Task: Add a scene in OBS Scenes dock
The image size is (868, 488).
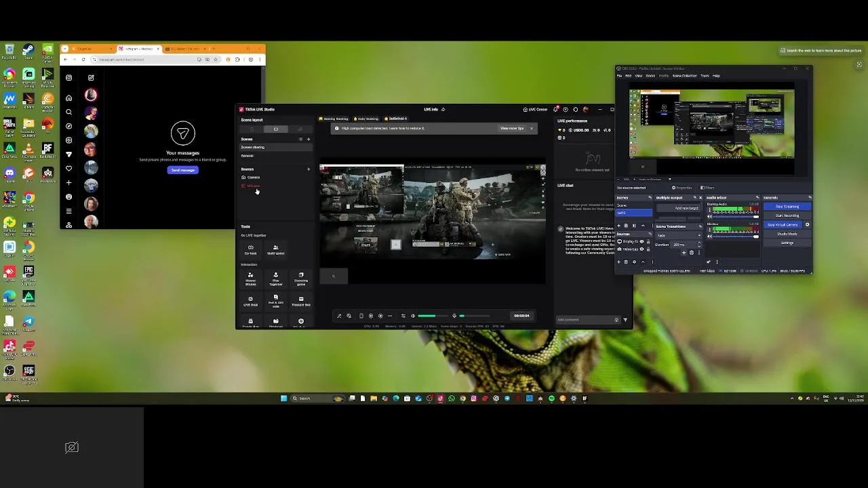Action: [618, 226]
